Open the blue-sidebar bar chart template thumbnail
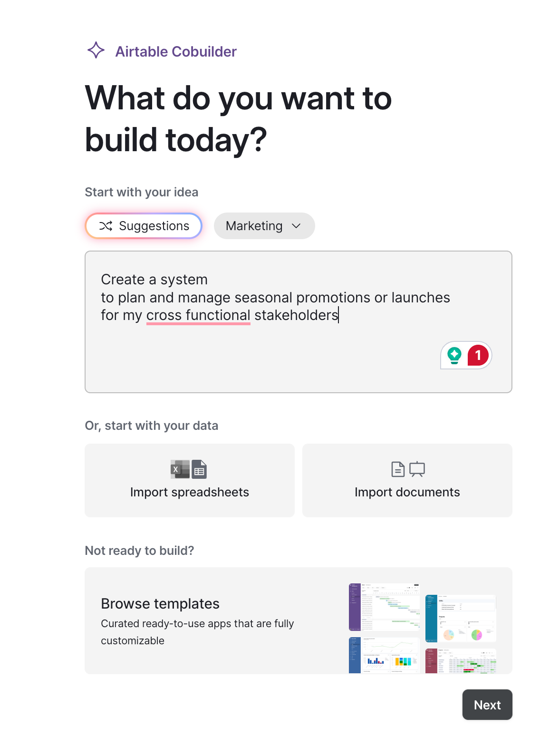Image resolution: width=559 pixels, height=756 pixels. tap(384, 655)
